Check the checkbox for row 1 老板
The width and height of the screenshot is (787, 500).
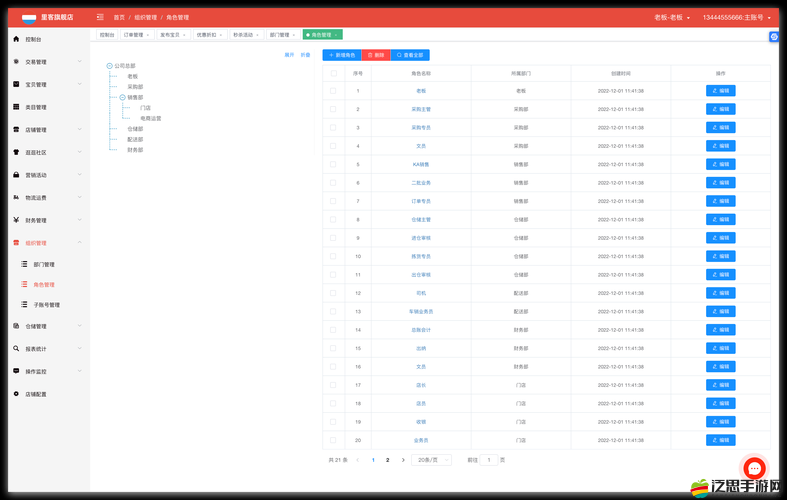click(333, 91)
